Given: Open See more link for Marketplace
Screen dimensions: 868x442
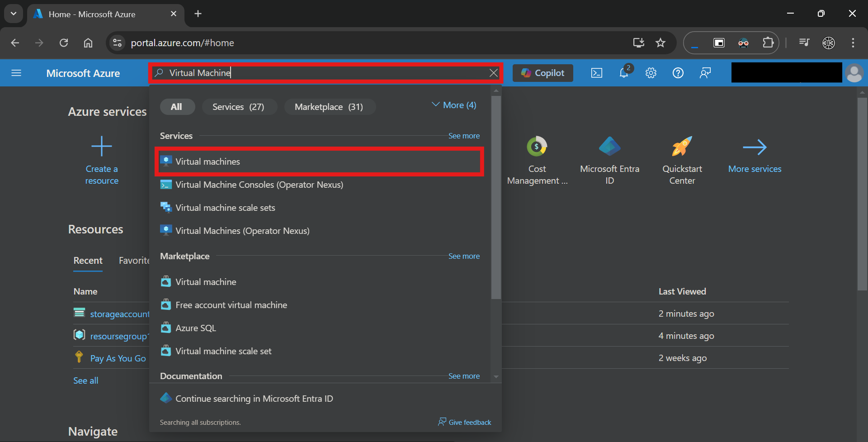Looking at the screenshot, I should tap(464, 256).
